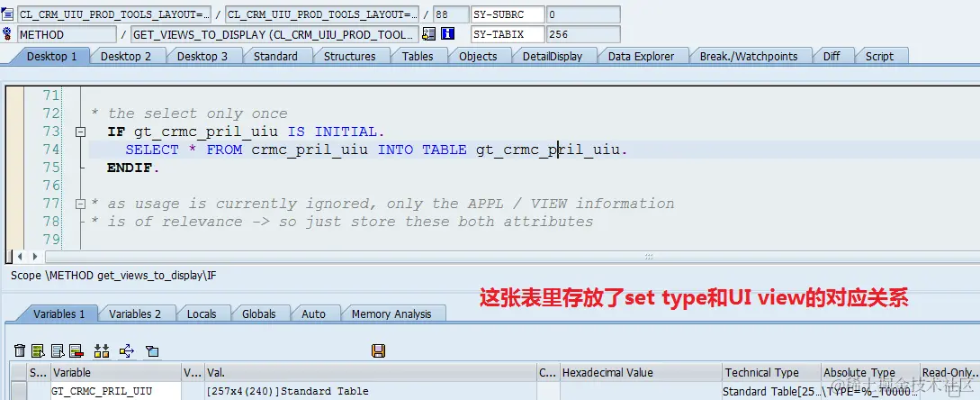
Task: Switch to DetailDisplay tab
Action: (x=553, y=57)
